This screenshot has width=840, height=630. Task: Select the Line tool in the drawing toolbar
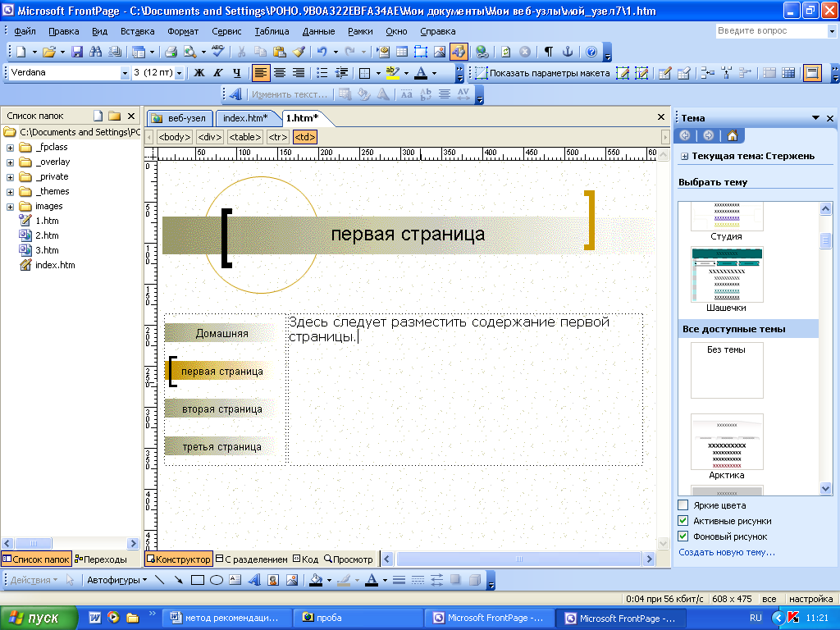(x=160, y=580)
